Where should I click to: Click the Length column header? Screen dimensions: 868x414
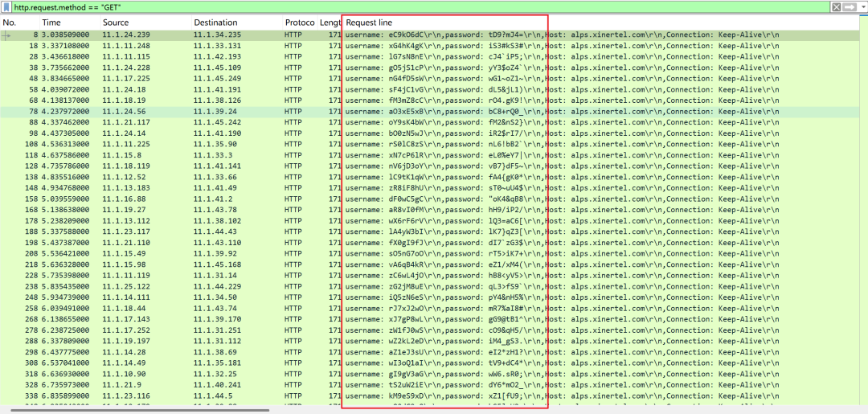pyautogui.click(x=330, y=23)
